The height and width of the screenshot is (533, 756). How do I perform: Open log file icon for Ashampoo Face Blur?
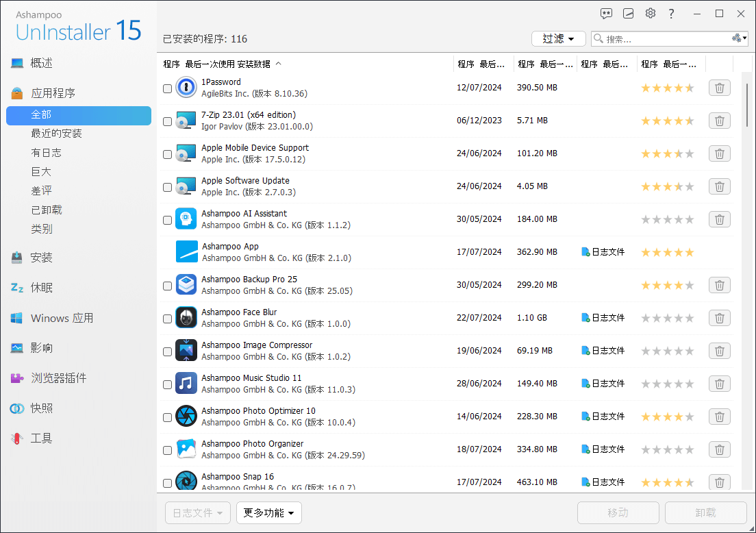point(585,317)
